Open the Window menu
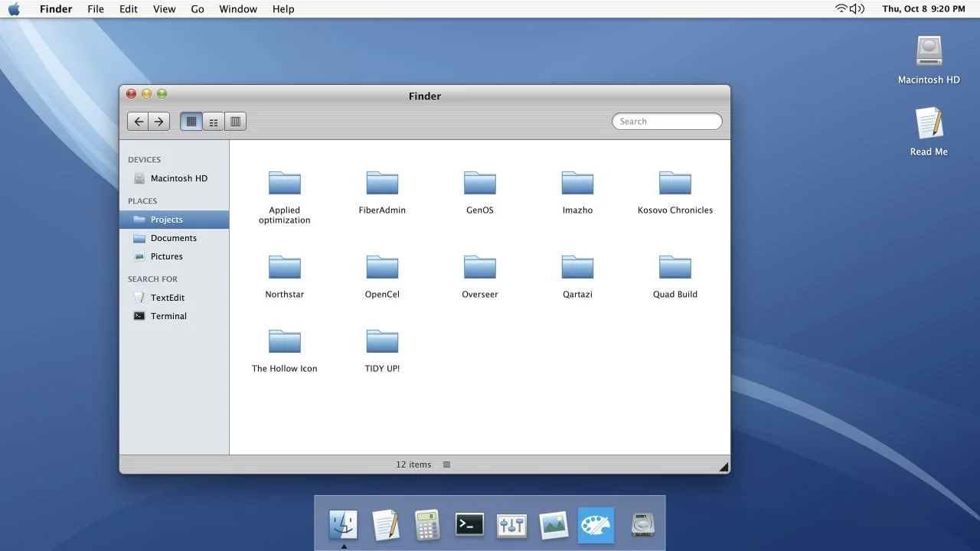Viewport: 980px width, 551px height. point(238,9)
